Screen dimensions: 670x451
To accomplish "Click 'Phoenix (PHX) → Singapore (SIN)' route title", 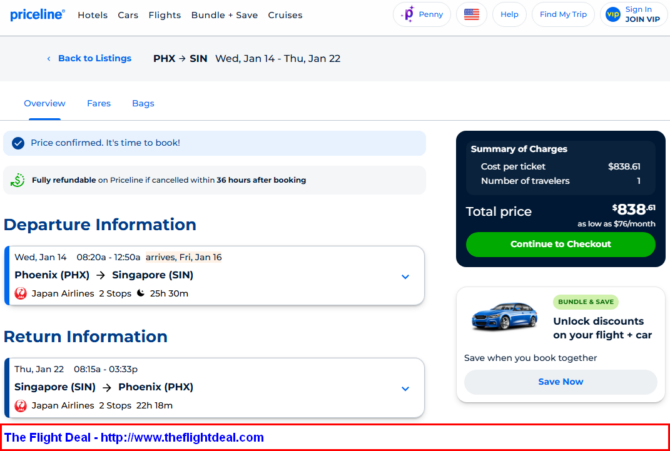I will tap(104, 275).
